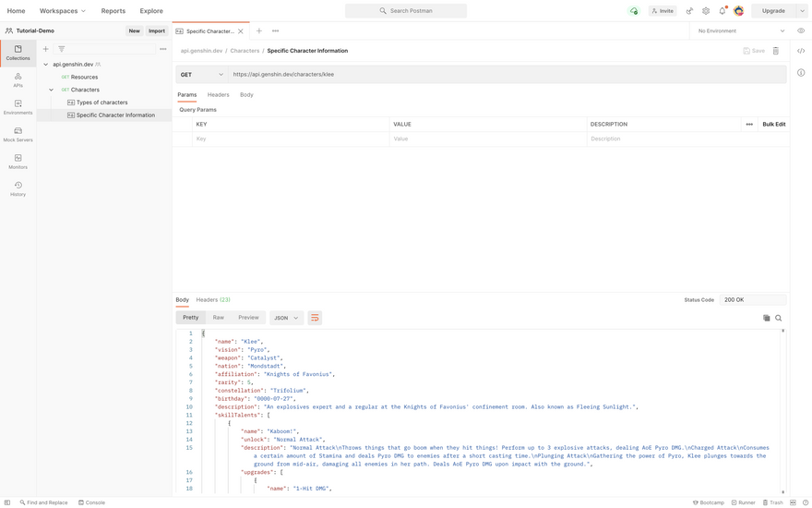Viewport: 812px width, 508px height.
Task: Toggle the sidebar icon in the status bar
Action: click(7, 502)
